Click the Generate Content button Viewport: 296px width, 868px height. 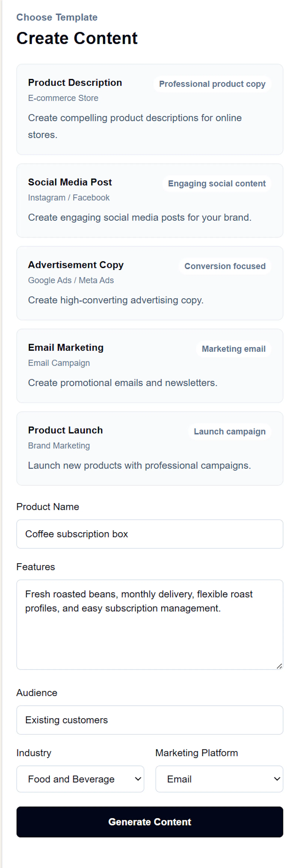pyautogui.click(x=150, y=822)
